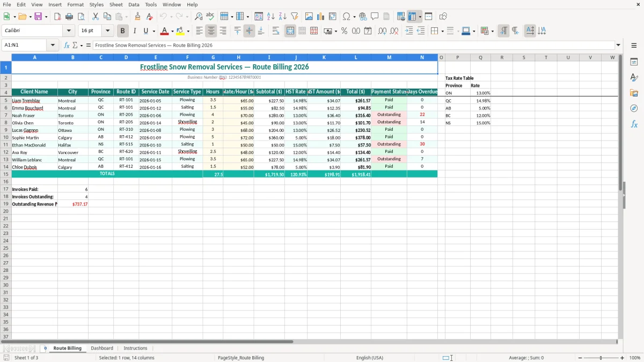
Task: Toggle Freeze Rows and Columns
Action: pyautogui.click(x=412, y=17)
